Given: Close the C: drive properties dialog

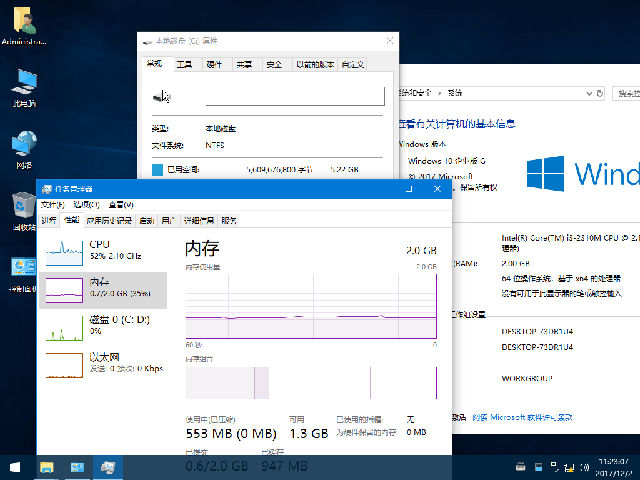Looking at the screenshot, I should coord(389,40).
